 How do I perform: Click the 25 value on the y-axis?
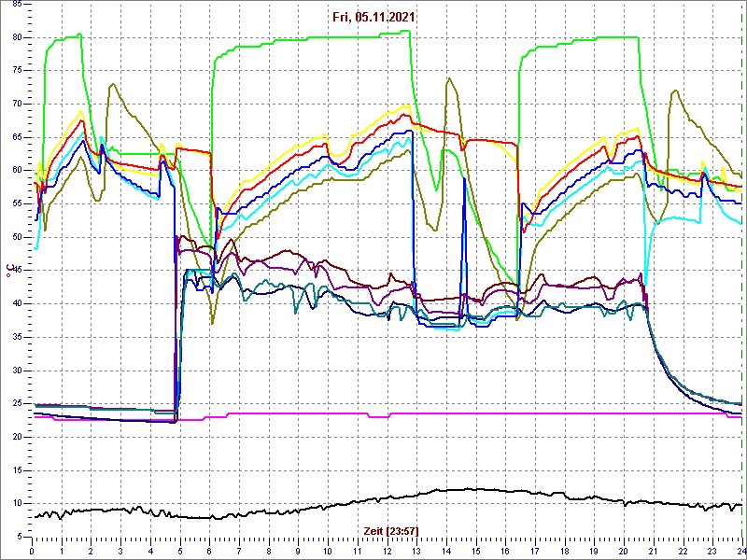coord(18,403)
